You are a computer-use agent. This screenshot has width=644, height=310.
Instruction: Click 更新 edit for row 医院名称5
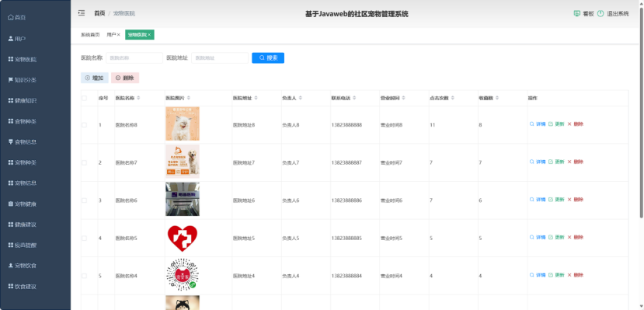(x=556, y=237)
